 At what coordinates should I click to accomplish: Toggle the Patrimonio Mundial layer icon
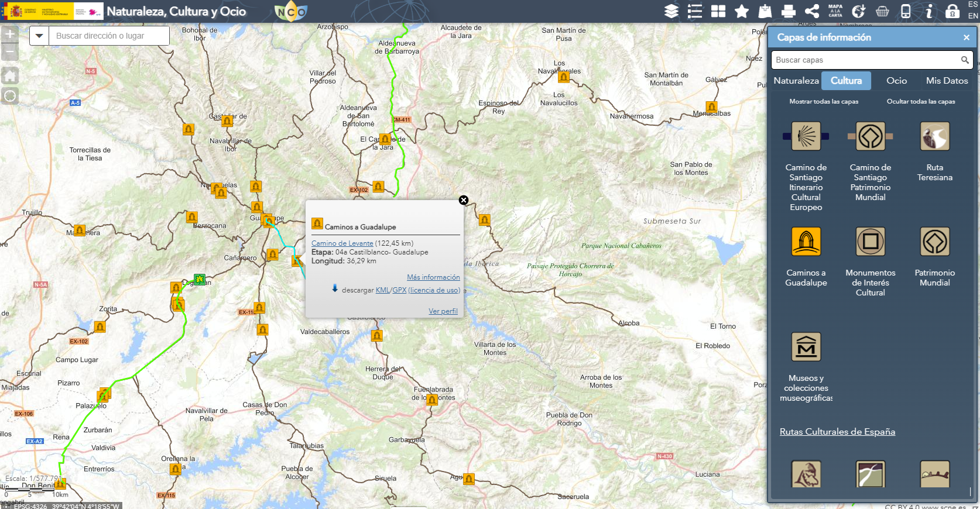(x=935, y=242)
